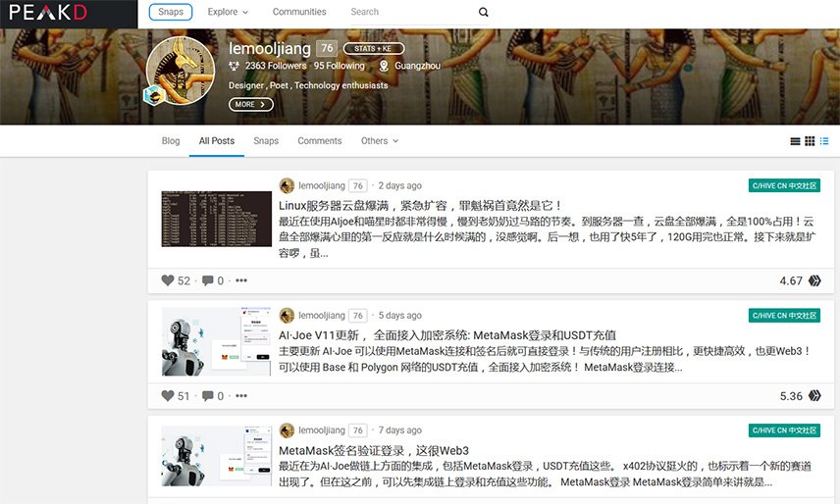Screen dimensions: 840x504
Task: Open the Communities menu item
Action: 299,12
